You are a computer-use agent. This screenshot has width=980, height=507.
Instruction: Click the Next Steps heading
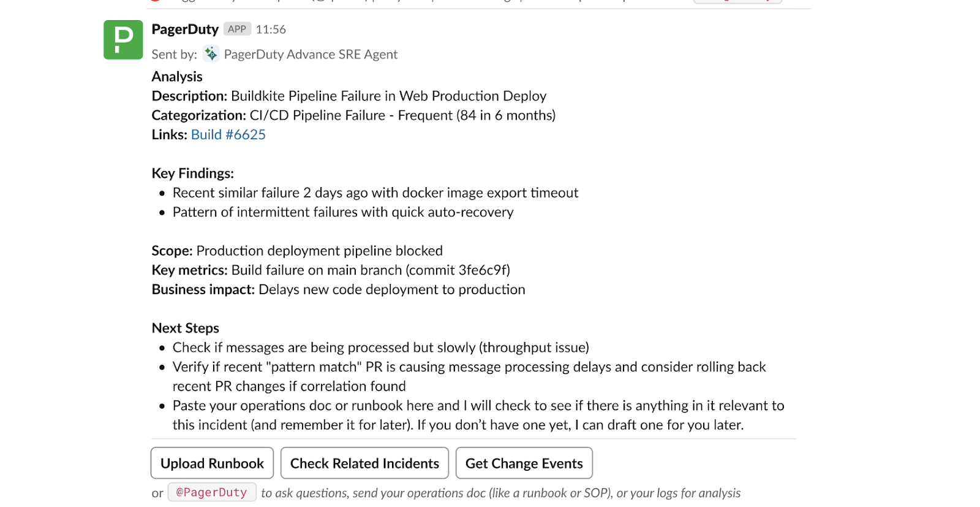pyautogui.click(x=185, y=327)
